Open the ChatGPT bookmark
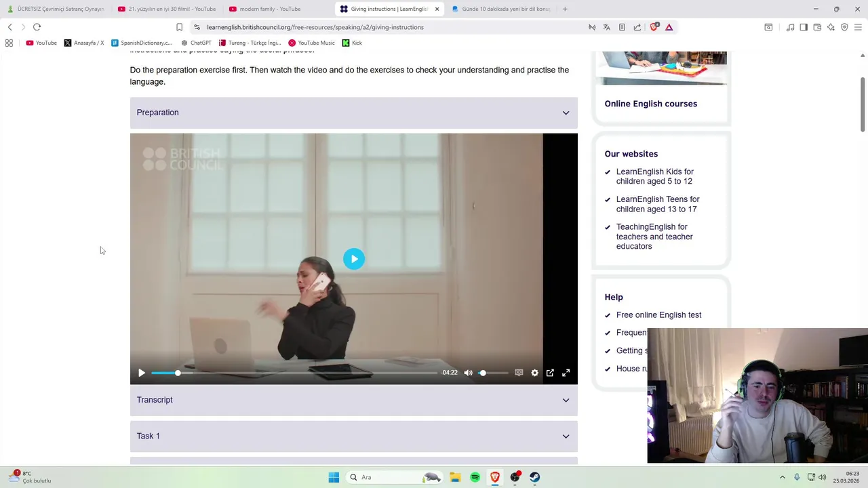 tap(196, 43)
